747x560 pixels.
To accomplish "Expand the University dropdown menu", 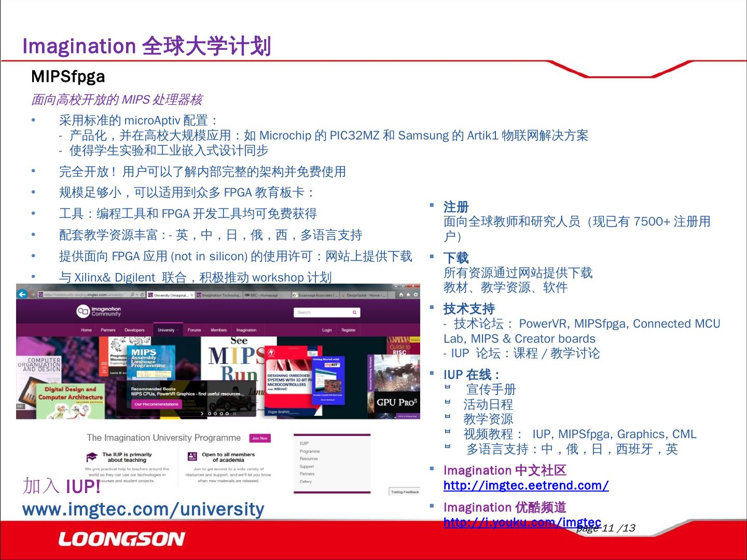I will coord(168,330).
